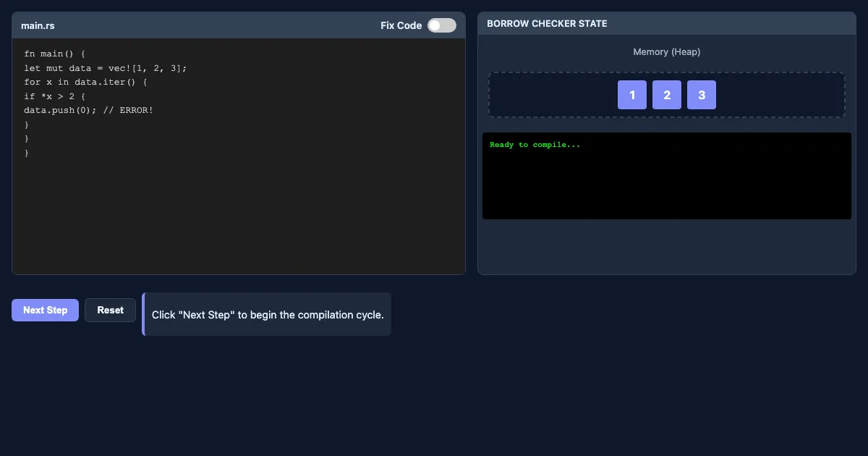Click the main.rs file title
This screenshot has width=868, height=456.
tap(38, 25)
